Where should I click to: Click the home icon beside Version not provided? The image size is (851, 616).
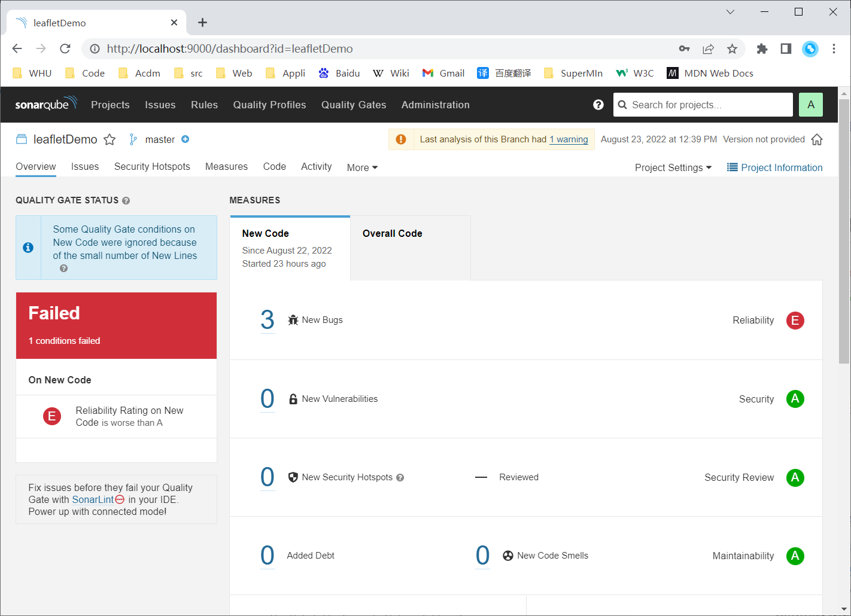click(x=817, y=139)
